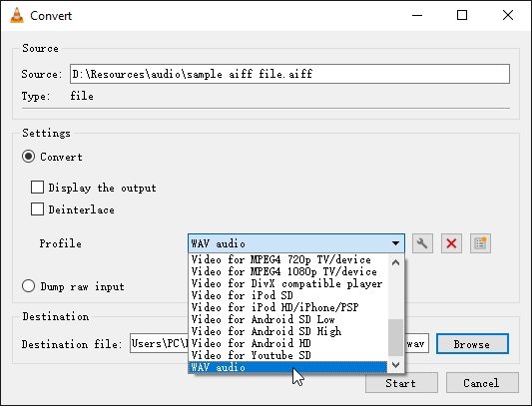This screenshot has height=406, width=532.
Task: Select Video for iPod HD/iPhone/PSP profile
Action: coord(287,307)
